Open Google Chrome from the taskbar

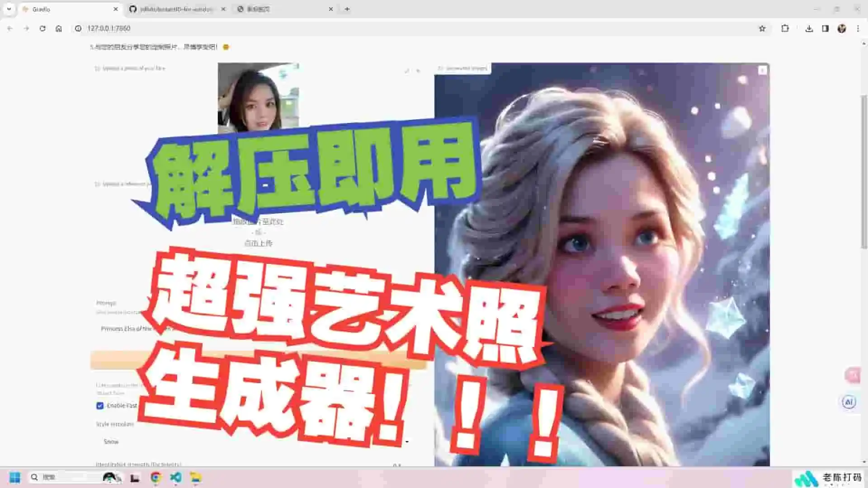click(156, 478)
